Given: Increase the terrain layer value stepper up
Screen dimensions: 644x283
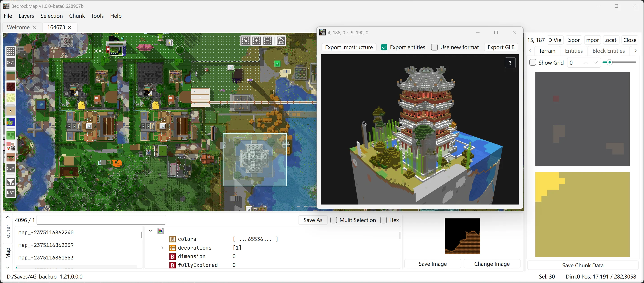Looking at the screenshot, I should click(586, 63).
